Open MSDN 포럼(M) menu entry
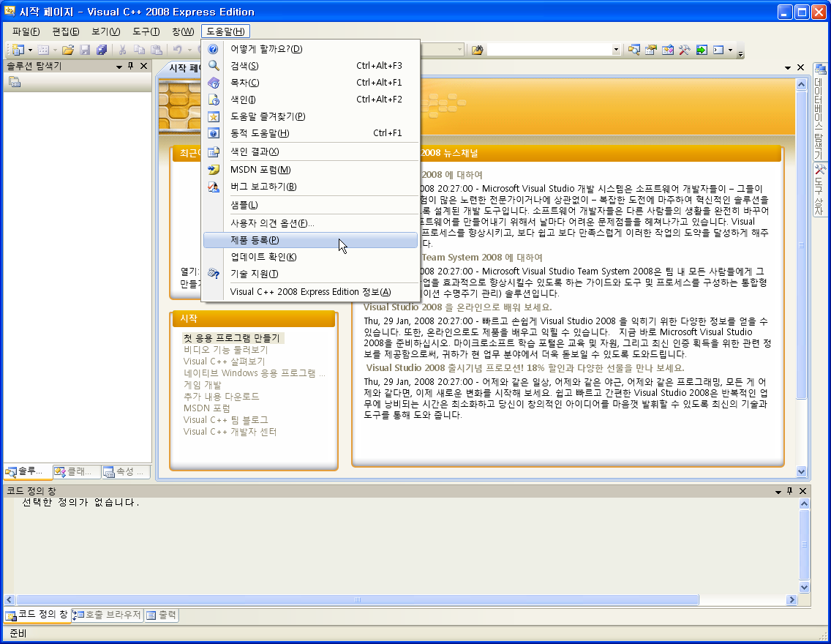The height and width of the screenshot is (644, 831). (x=310, y=170)
